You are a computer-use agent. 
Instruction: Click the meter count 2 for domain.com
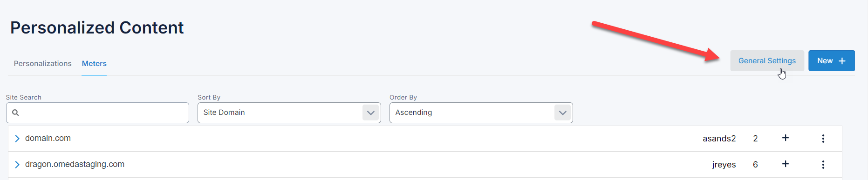[x=755, y=139]
